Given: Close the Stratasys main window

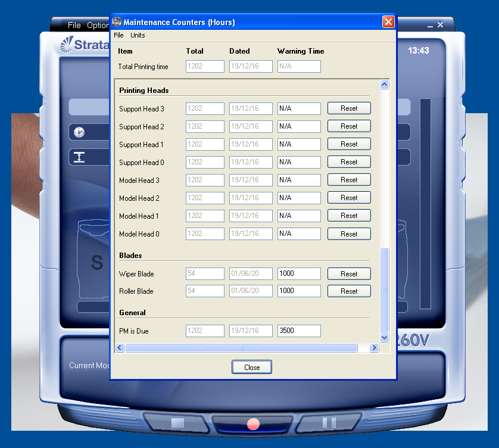Looking at the screenshot, I should [441, 25].
